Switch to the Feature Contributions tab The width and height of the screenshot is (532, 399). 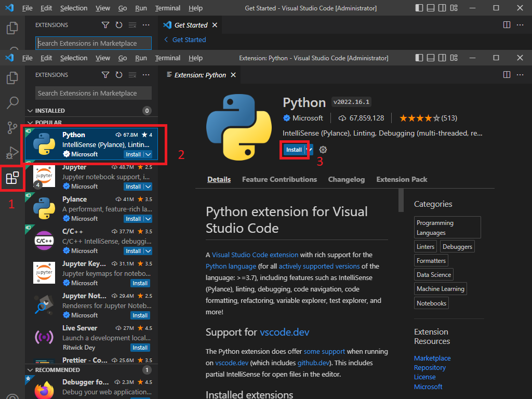pyautogui.click(x=279, y=179)
